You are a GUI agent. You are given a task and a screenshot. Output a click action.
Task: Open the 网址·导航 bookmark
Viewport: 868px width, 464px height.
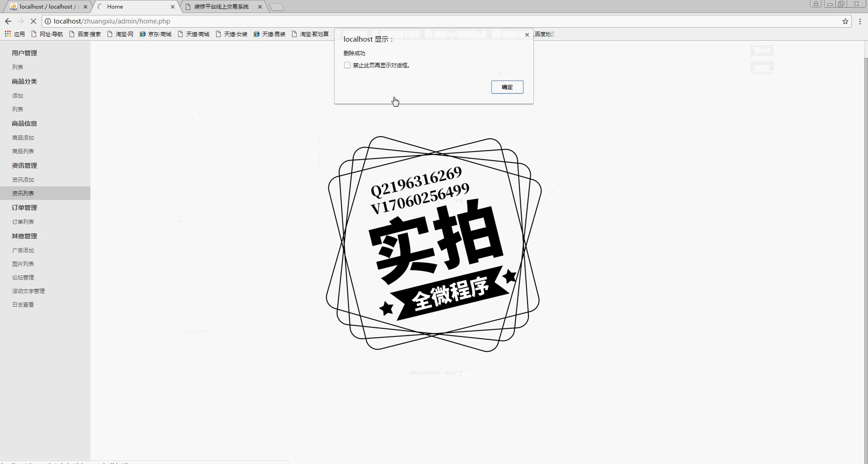(47, 34)
